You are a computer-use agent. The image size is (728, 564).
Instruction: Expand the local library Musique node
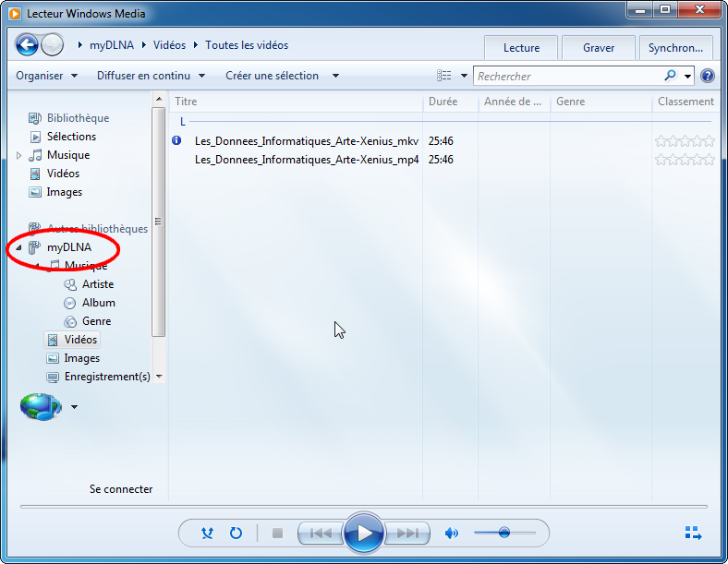tap(19, 155)
